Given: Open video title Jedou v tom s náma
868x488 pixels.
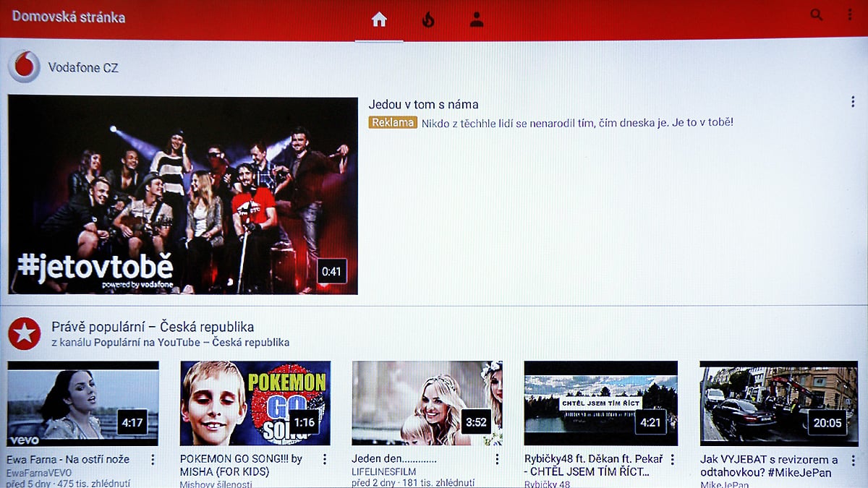Looking at the screenshot, I should pyautogui.click(x=423, y=105).
